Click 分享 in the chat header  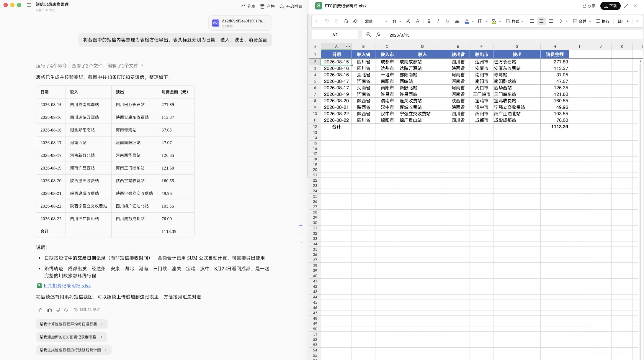[x=248, y=6]
